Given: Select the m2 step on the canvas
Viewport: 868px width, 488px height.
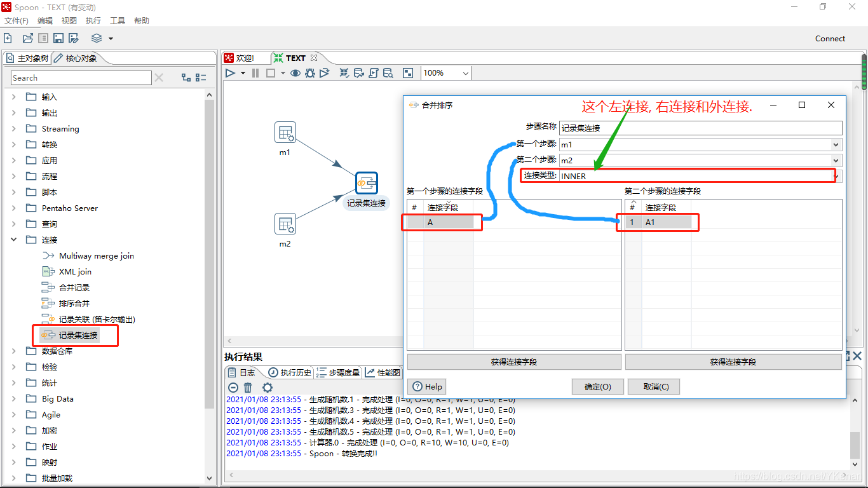Looking at the screenshot, I should click(285, 224).
